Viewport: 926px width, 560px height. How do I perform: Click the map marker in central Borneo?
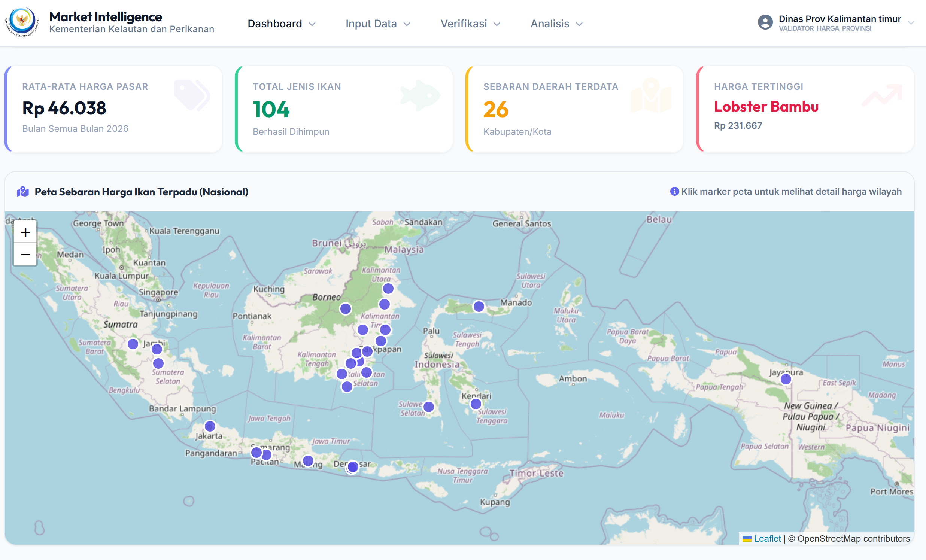(345, 309)
